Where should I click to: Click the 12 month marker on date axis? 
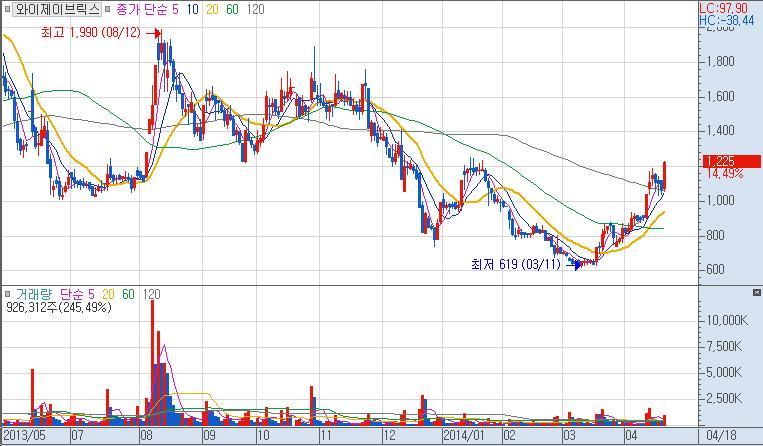[389, 435]
